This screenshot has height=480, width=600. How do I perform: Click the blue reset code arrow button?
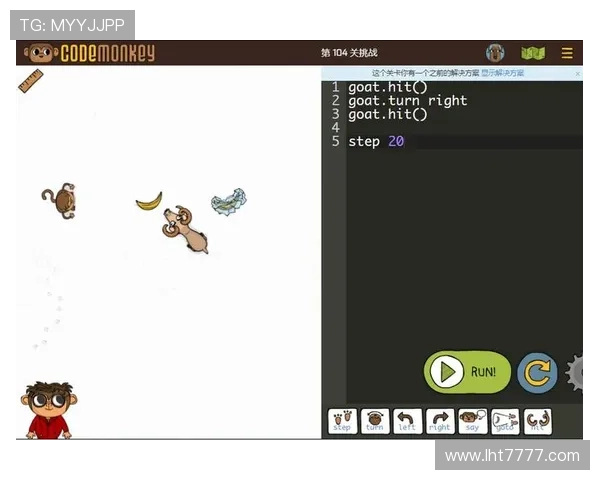(x=537, y=373)
